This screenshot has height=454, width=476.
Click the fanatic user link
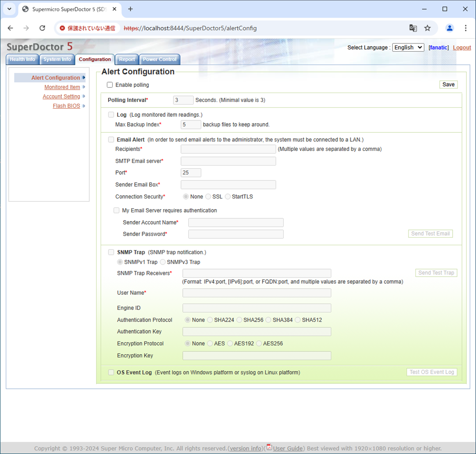pyautogui.click(x=438, y=48)
